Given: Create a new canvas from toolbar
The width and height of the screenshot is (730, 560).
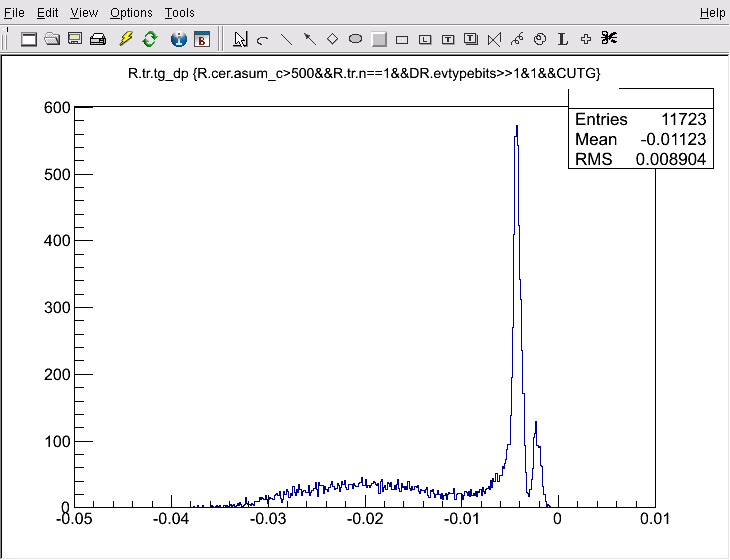Looking at the screenshot, I should [x=29, y=39].
